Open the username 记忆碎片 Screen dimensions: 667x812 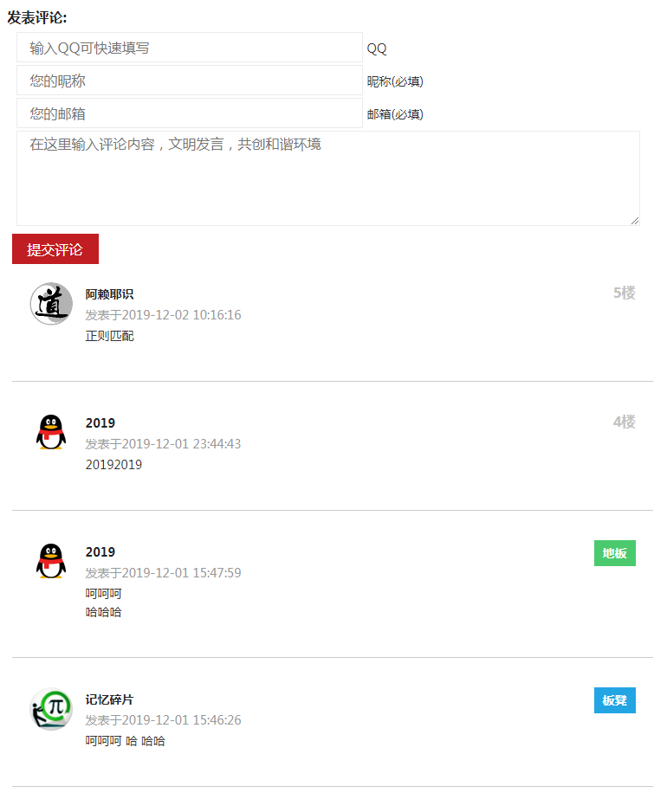tap(109, 699)
